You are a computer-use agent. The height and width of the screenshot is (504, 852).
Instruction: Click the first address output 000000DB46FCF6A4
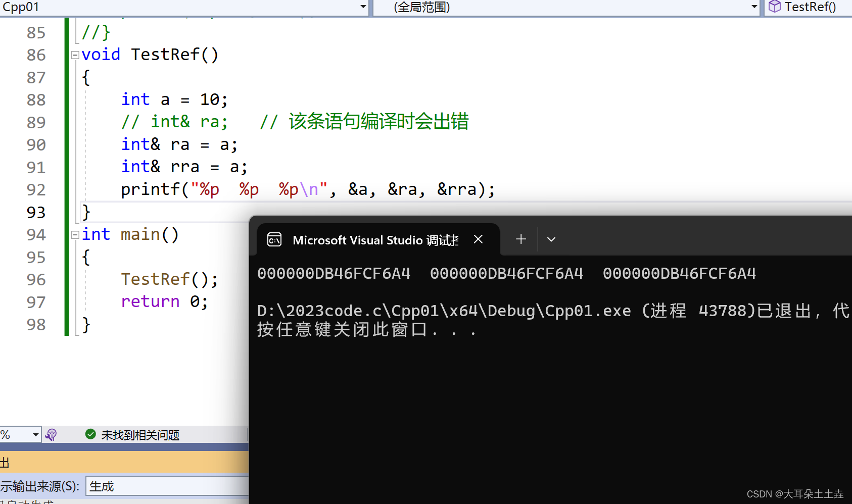[x=334, y=273]
